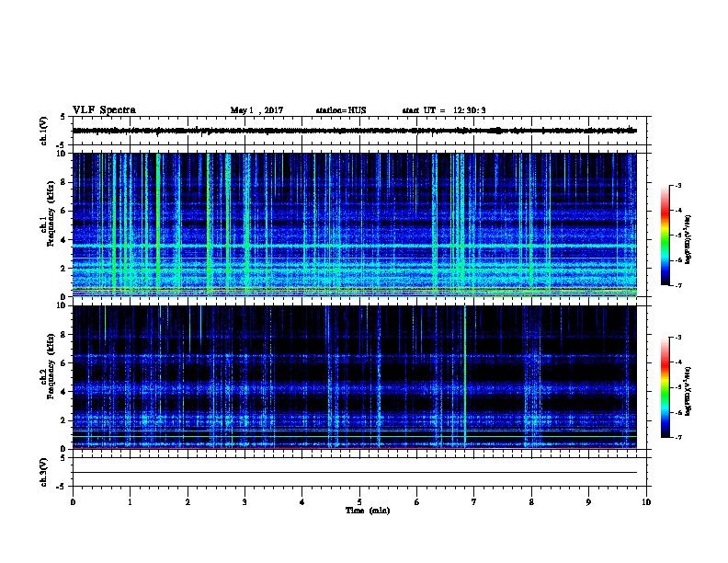Click time axis tick label "7"
Image resolution: width=728 pixels, height=563 pixels.
coord(474,502)
